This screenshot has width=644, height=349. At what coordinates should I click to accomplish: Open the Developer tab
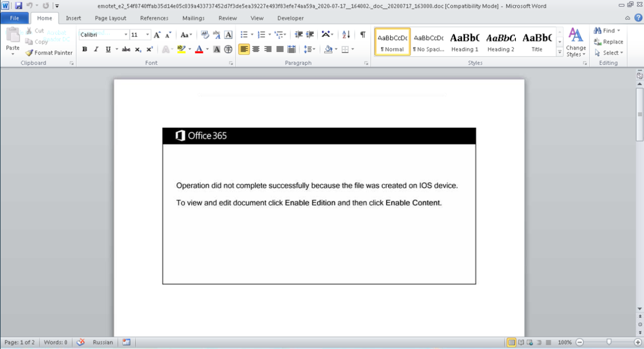click(290, 18)
